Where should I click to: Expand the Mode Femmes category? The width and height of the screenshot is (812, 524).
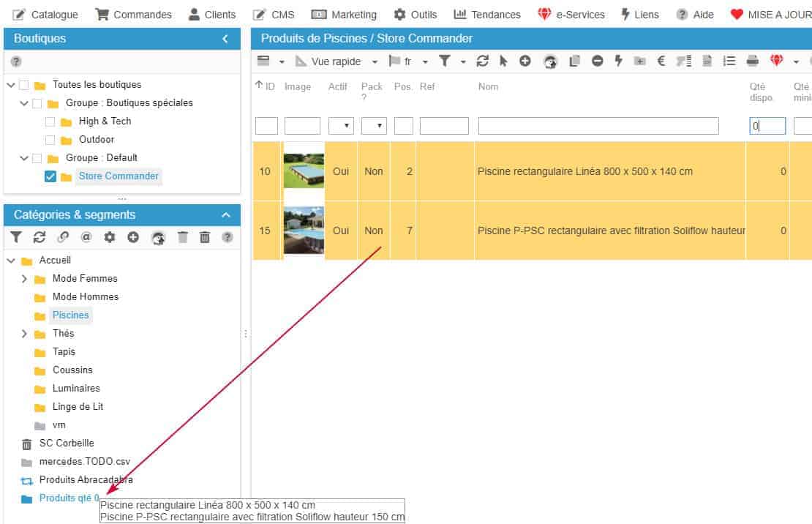[x=24, y=279]
